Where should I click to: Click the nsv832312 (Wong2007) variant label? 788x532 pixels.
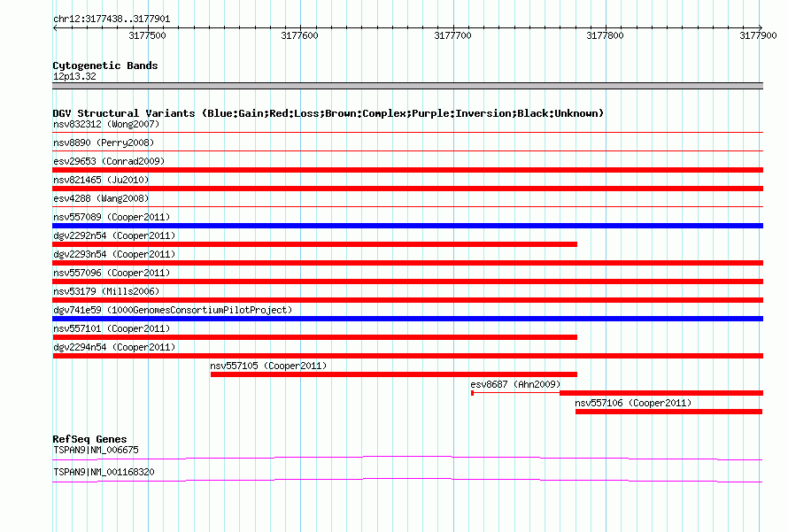click(x=106, y=124)
